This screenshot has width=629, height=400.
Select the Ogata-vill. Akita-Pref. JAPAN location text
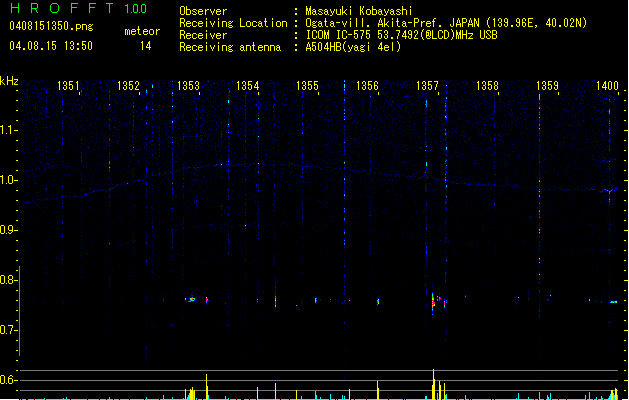click(446, 23)
